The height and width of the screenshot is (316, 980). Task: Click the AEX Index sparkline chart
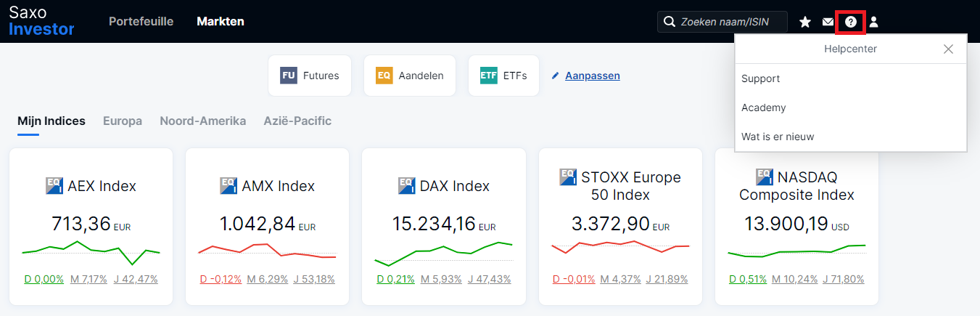(x=91, y=252)
